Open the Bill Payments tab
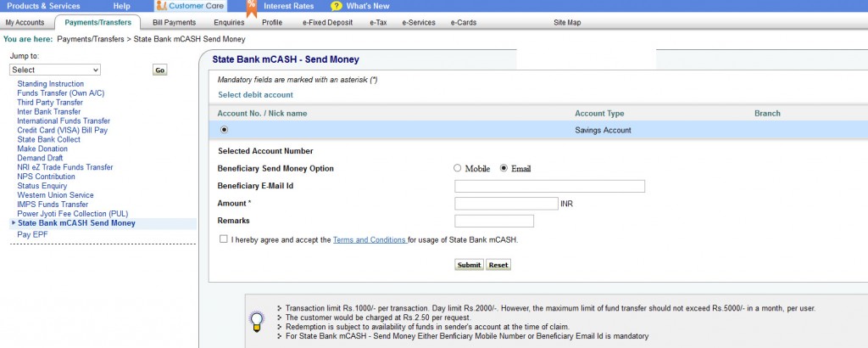This screenshot has height=348, width=868. (x=175, y=23)
